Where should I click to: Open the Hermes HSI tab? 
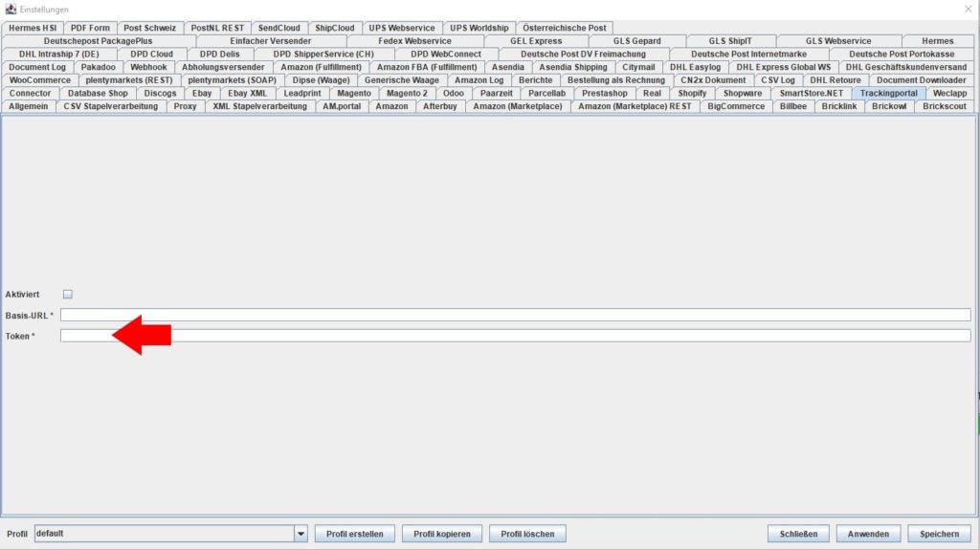coord(33,28)
